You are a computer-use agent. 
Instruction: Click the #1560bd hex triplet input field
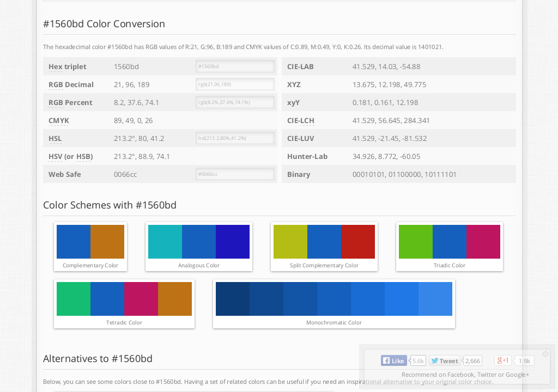235,66
